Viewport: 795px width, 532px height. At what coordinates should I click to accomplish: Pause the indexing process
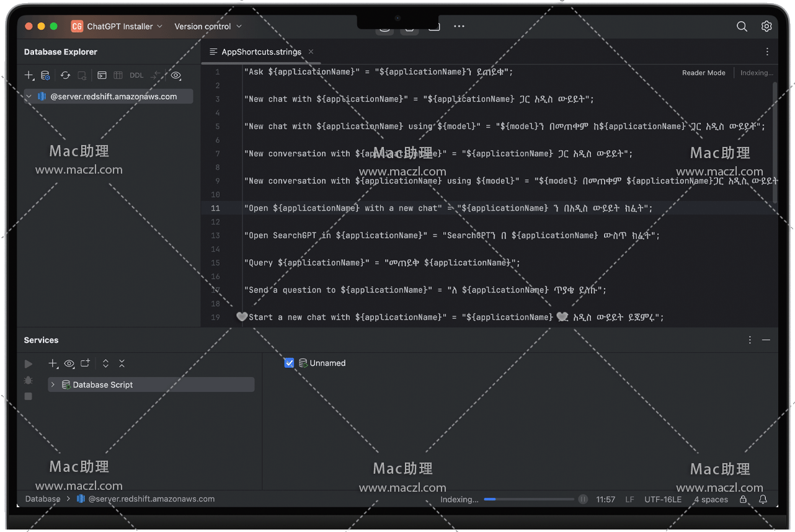(x=583, y=499)
